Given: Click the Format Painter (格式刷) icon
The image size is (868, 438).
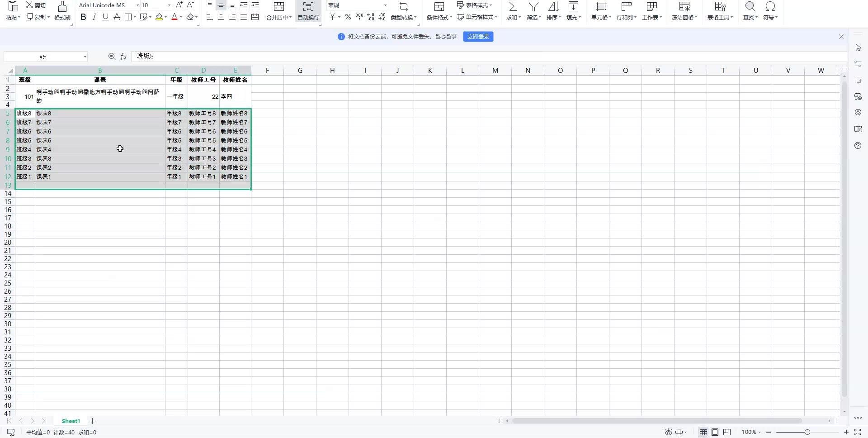Looking at the screenshot, I should coord(62,6).
